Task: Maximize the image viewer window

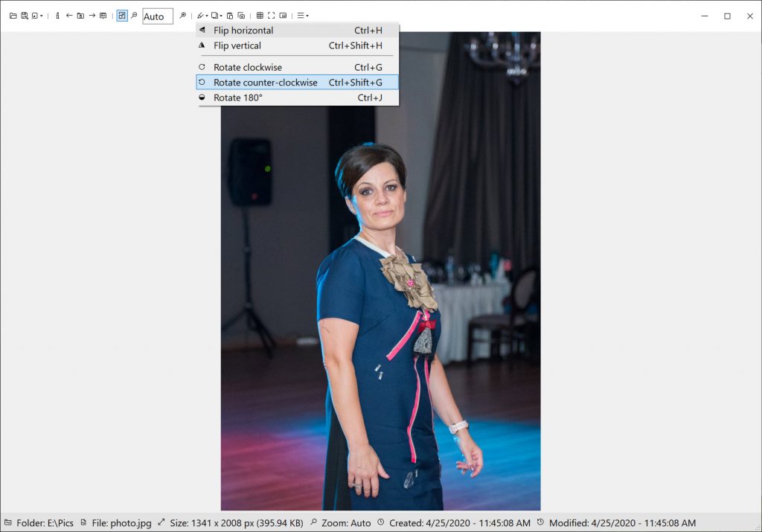Action: [x=728, y=16]
